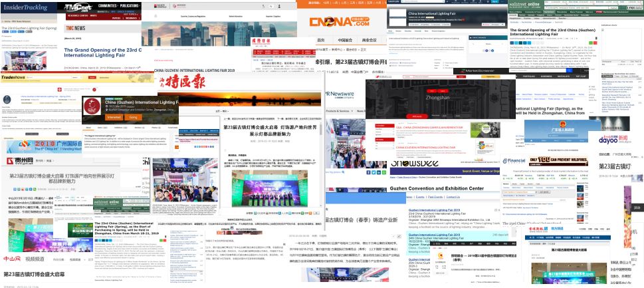Click the 中山网 logo
The image size is (644, 288).
tap(11, 259)
